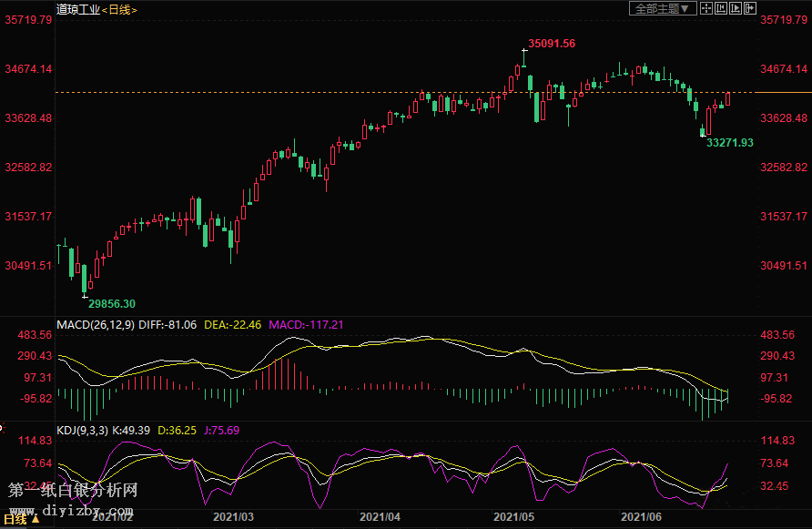This screenshot has width=812, height=529.
Task: Click the 29856.30 low price marker
Action: [112, 303]
